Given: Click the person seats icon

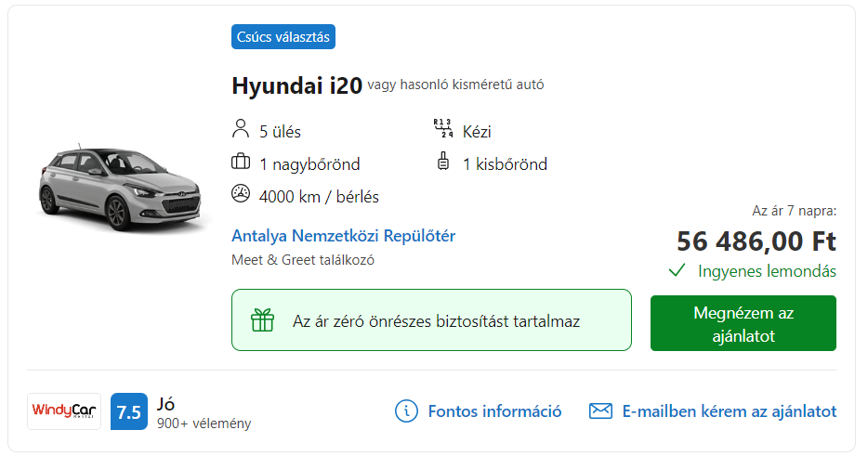Looking at the screenshot, I should (241, 128).
